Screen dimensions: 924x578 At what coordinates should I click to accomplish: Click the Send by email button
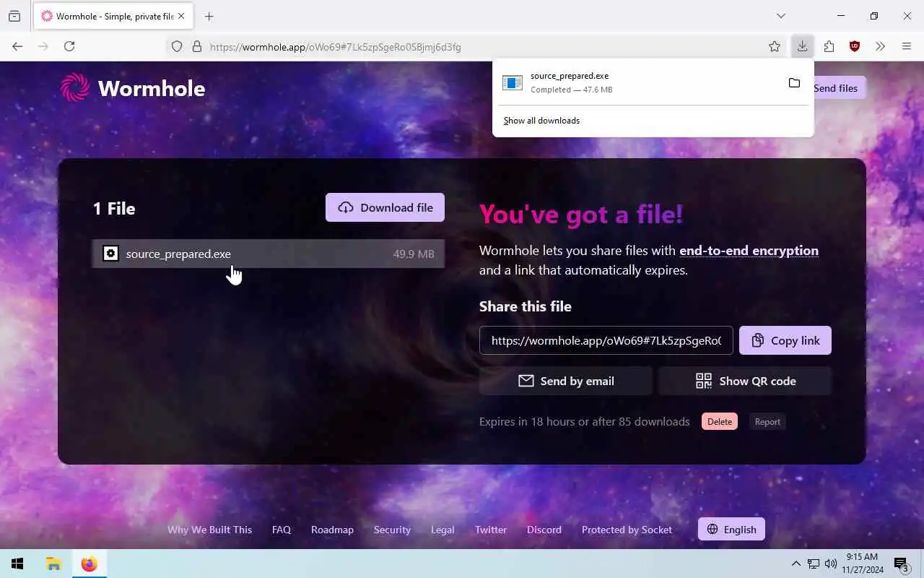(566, 381)
